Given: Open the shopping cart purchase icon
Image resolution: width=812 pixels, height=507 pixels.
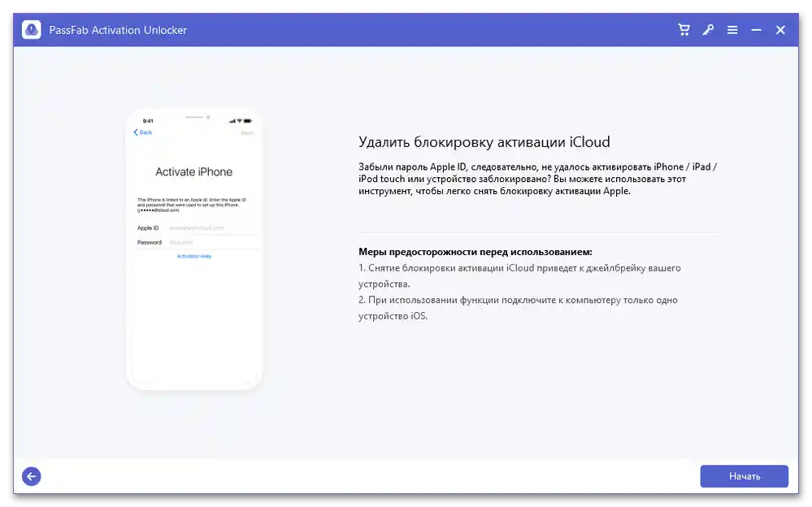Looking at the screenshot, I should [x=684, y=30].
